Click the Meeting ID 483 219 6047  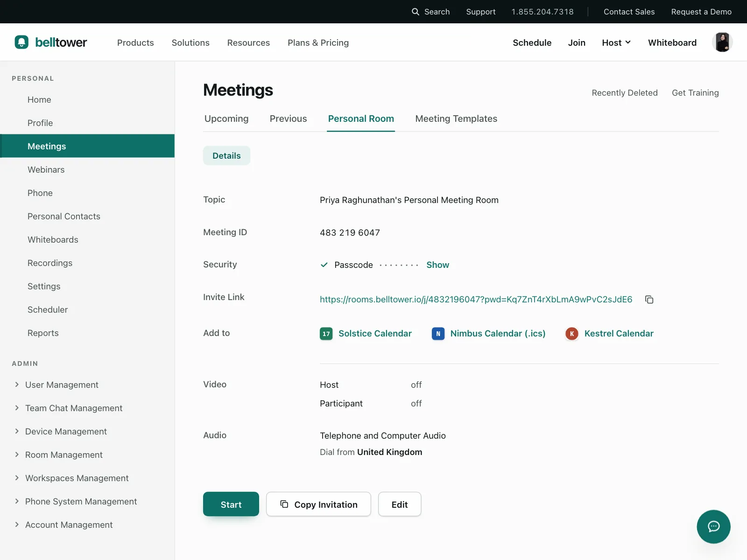tap(350, 233)
